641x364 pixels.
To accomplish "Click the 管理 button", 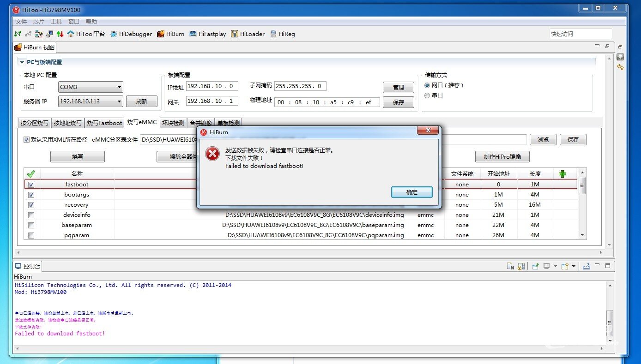I will click(x=399, y=87).
